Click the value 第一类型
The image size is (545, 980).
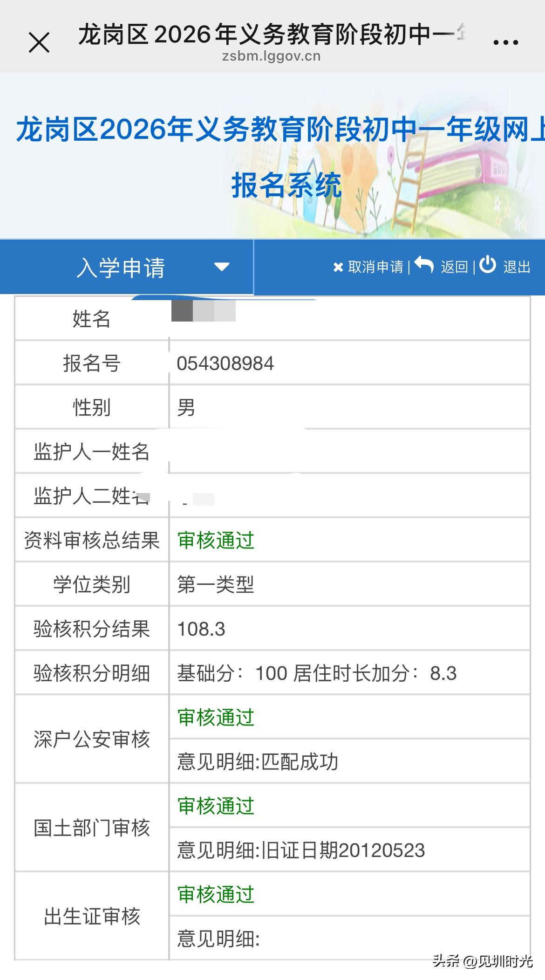click(x=216, y=585)
